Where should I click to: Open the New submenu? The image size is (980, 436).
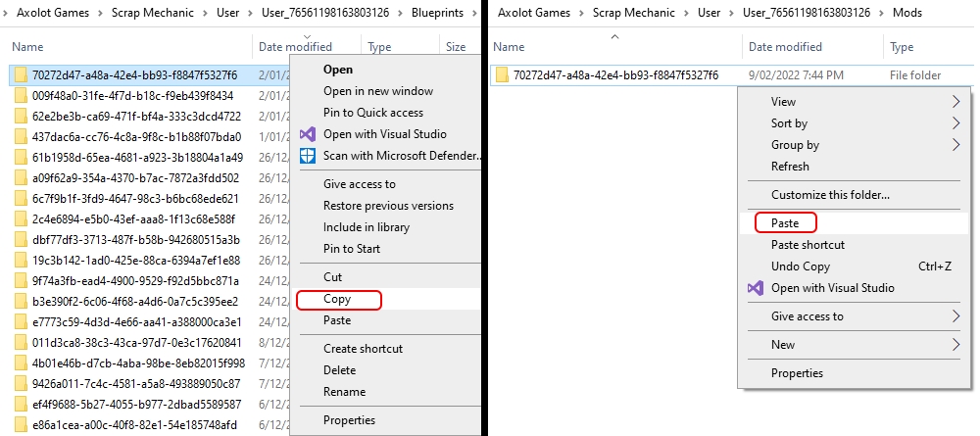pyautogui.click(x=956, y=345)
